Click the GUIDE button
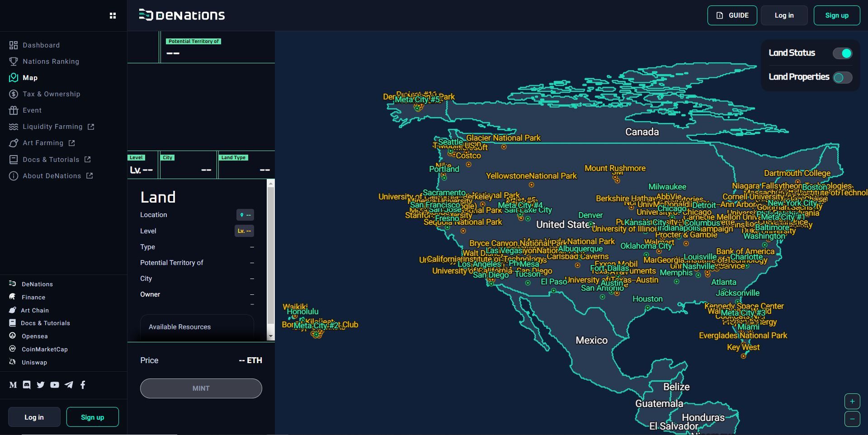 click(732, 15)
